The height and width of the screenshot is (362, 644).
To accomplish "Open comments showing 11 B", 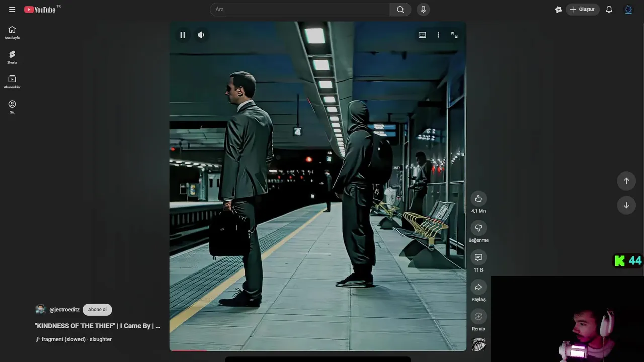I will [x=478, y=257].
